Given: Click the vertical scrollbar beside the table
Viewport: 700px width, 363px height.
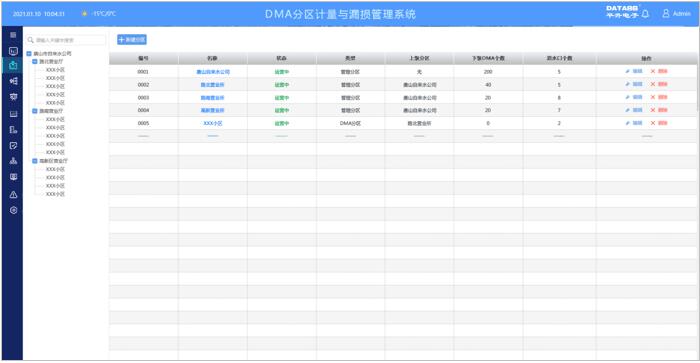Looking at the screenshot, I should [x=698, y=87].
